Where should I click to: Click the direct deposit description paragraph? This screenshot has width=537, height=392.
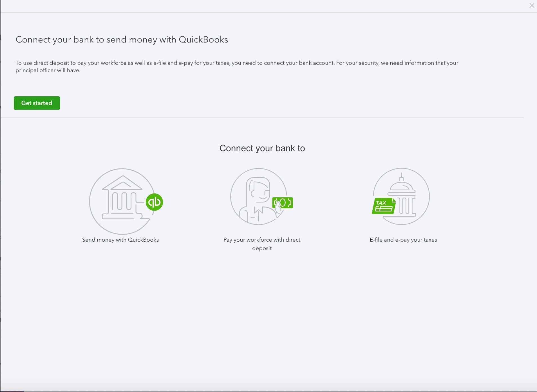coord(237,66)
